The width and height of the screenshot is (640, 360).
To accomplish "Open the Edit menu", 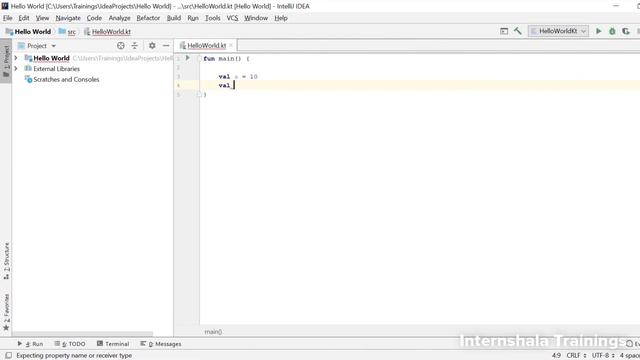I will [x=24, y=18].
